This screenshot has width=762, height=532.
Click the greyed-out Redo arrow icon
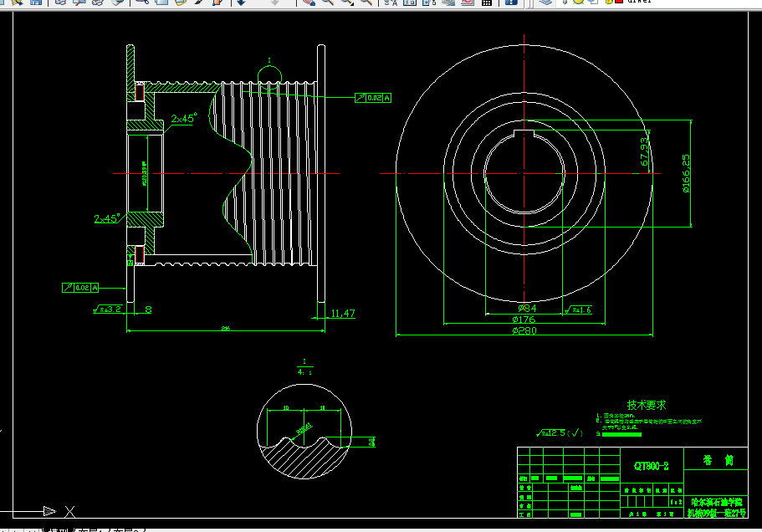[275, 2]
